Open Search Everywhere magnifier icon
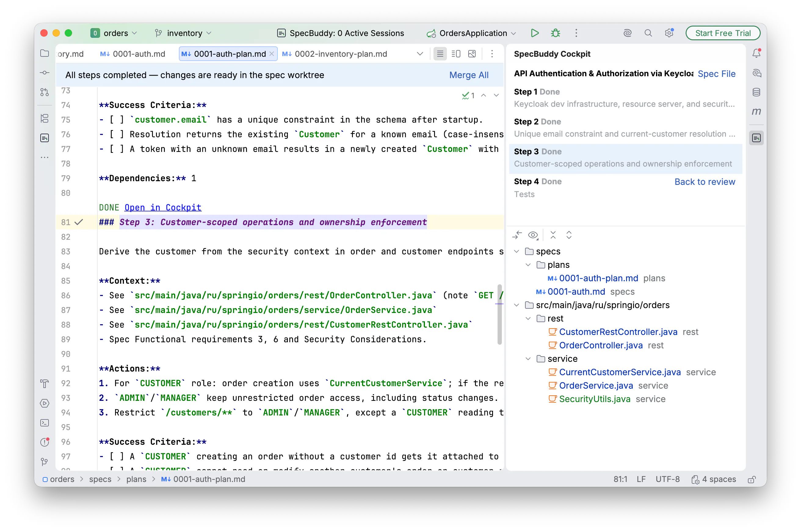The image size is (801, 532). [648, 33]
